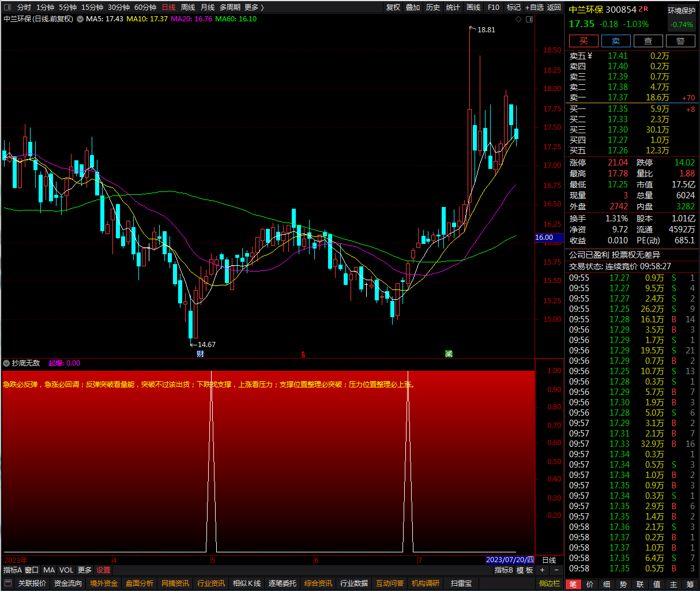Click the 查 query button
The image size is (700, 591).
pos(648,41)
